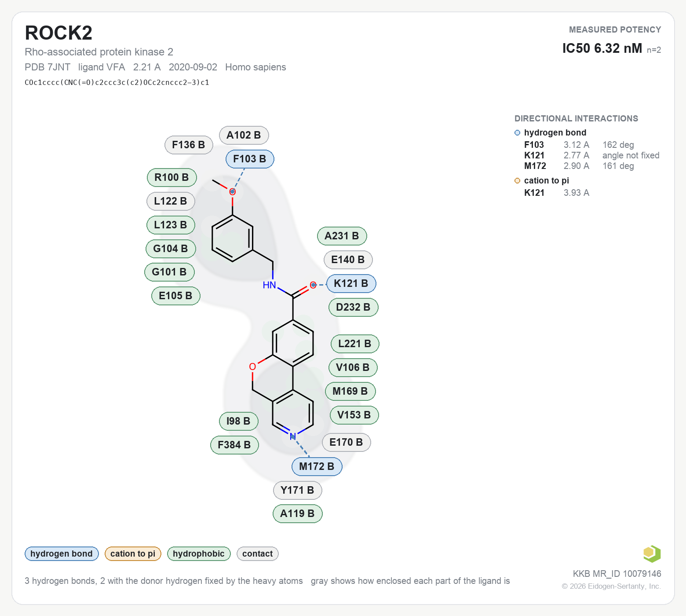Click the hydrophobic legend pill
686x616 pixels.
click(x=199, y=554)
